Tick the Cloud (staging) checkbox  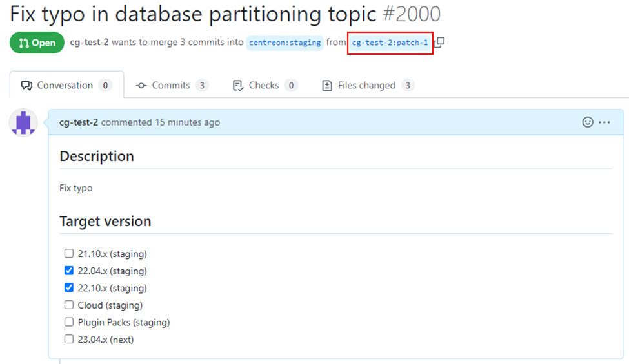(69, 305)
